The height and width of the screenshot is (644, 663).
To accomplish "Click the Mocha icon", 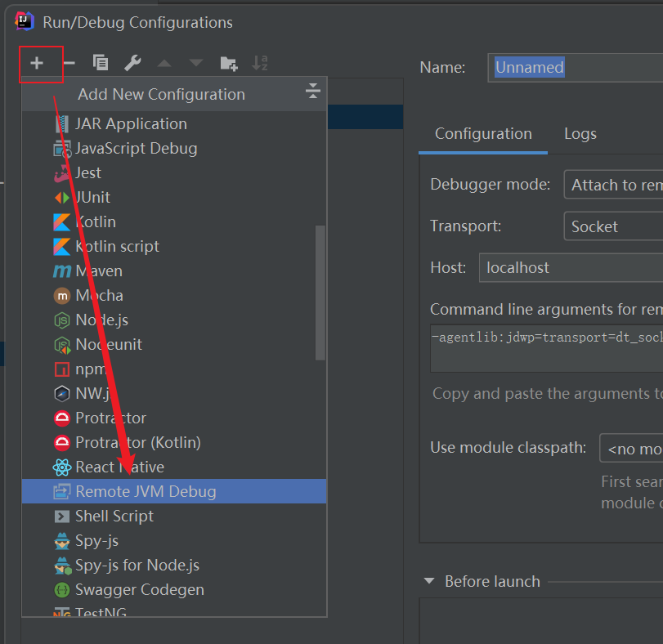I will coord(62,296).
